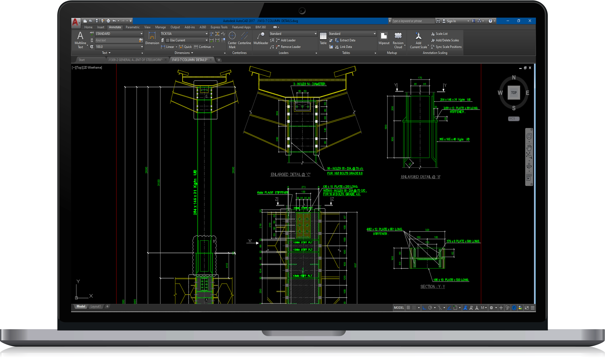Viewport: 605px width, 364px height.
Task: Select the Dimension tool
Action: [x=152, y=38]
